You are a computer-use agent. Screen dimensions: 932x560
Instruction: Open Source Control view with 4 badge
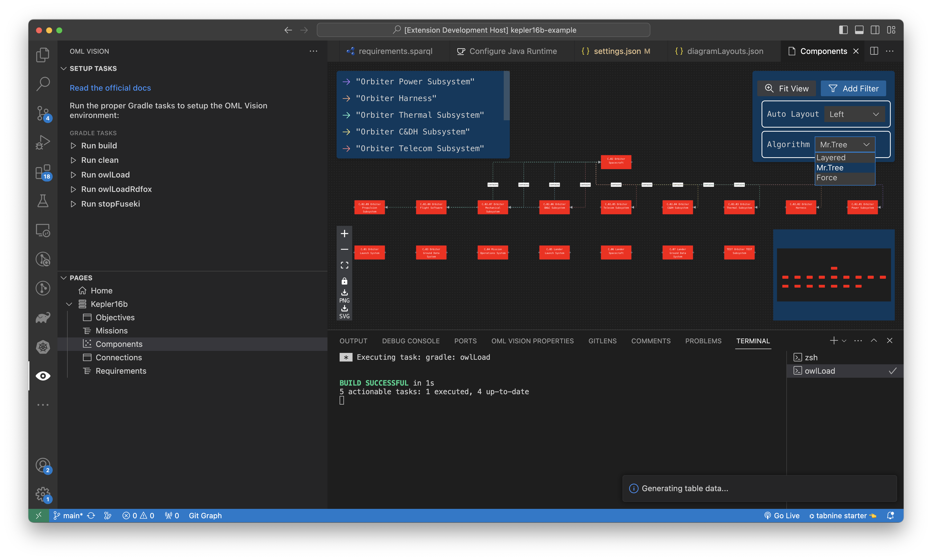pyautogui.click(x=43, y=113)
